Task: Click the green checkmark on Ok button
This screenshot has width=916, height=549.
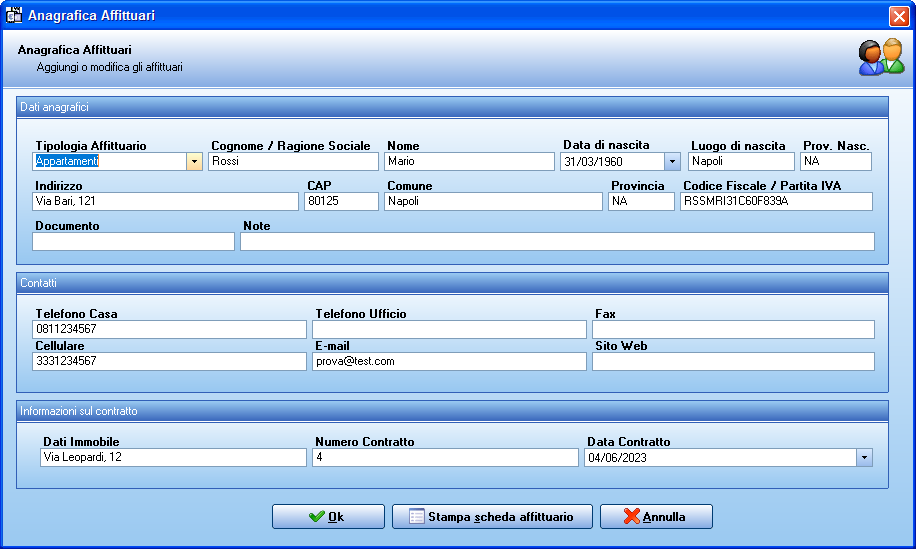Action: 317,516
